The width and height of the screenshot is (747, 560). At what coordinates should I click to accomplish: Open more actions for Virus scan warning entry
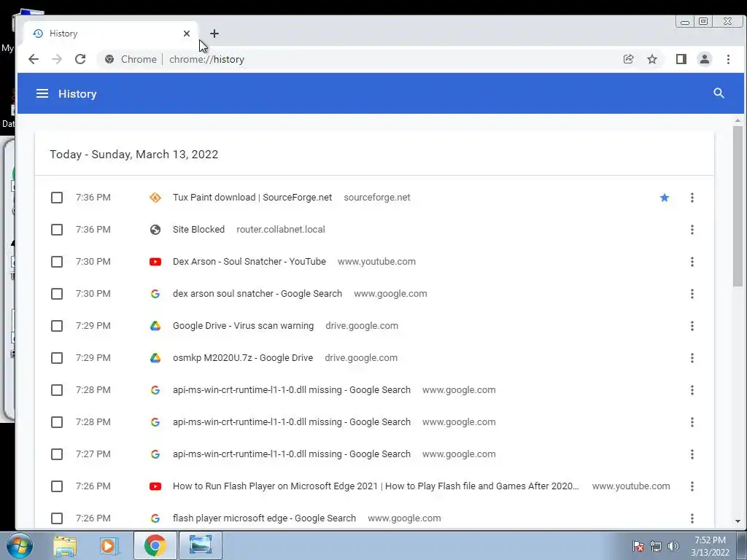(692, 326)
